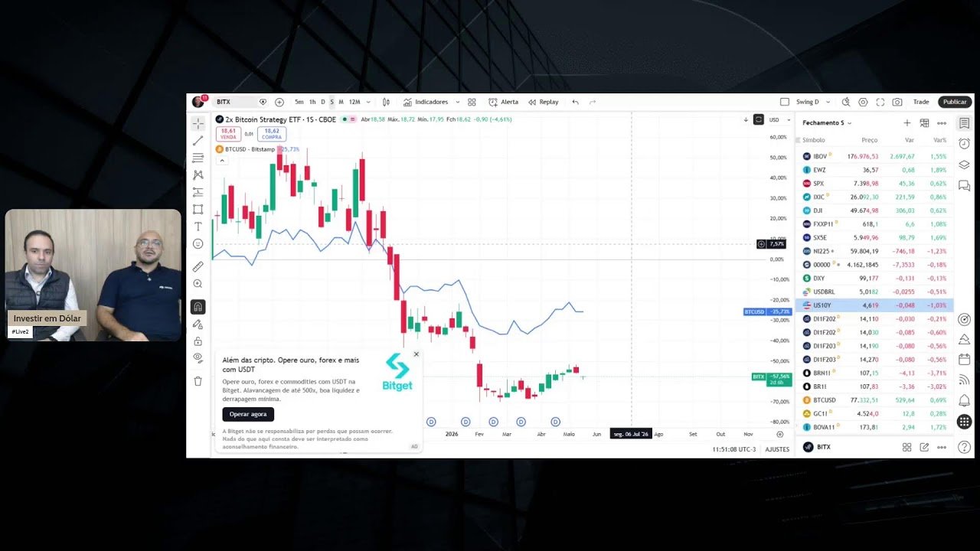Open watchlist more options menu

click(x=942, y=123)
